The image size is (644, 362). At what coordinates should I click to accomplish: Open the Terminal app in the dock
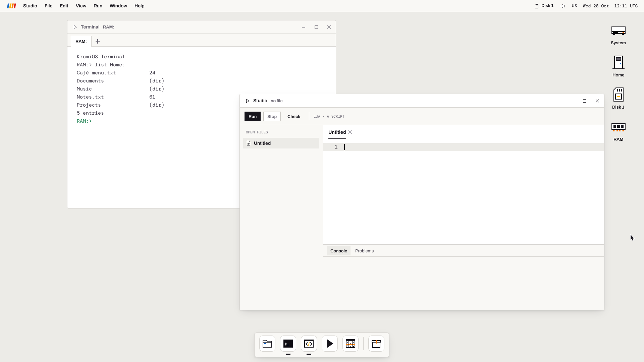[288, 344]
